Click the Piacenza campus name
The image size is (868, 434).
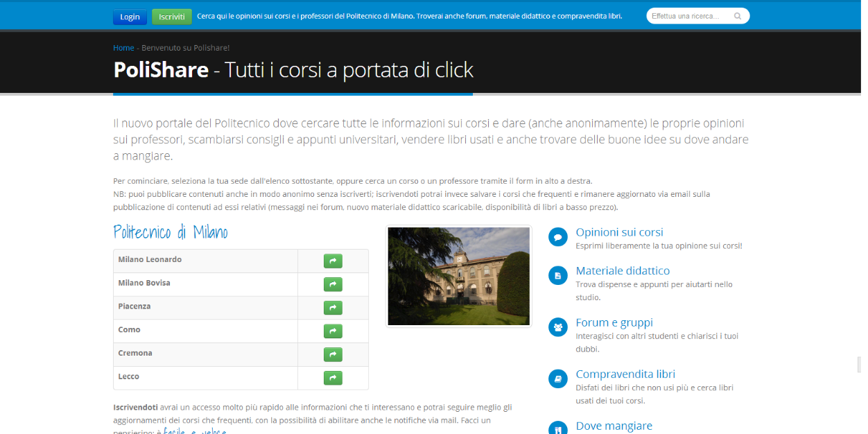pos(134,306)
